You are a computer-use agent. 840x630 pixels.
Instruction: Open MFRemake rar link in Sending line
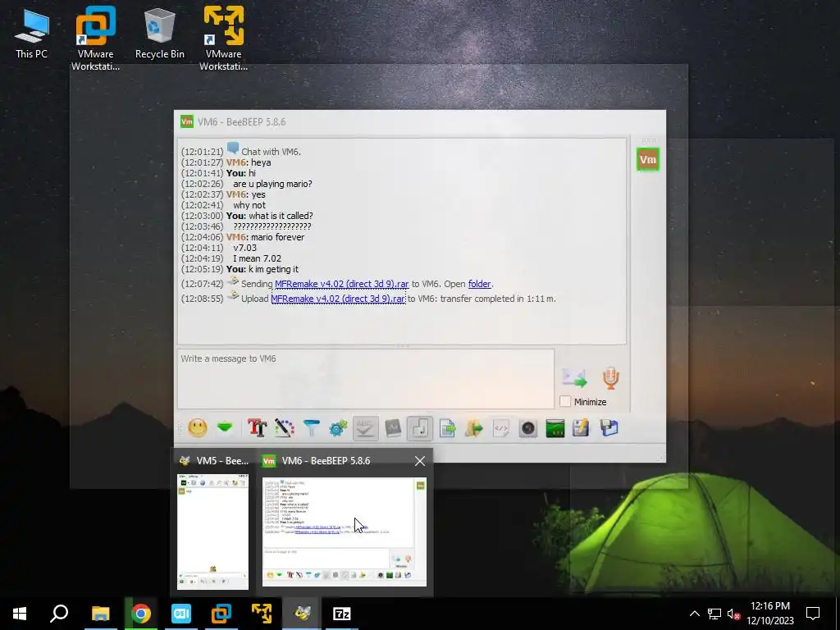tap(341, 284)
